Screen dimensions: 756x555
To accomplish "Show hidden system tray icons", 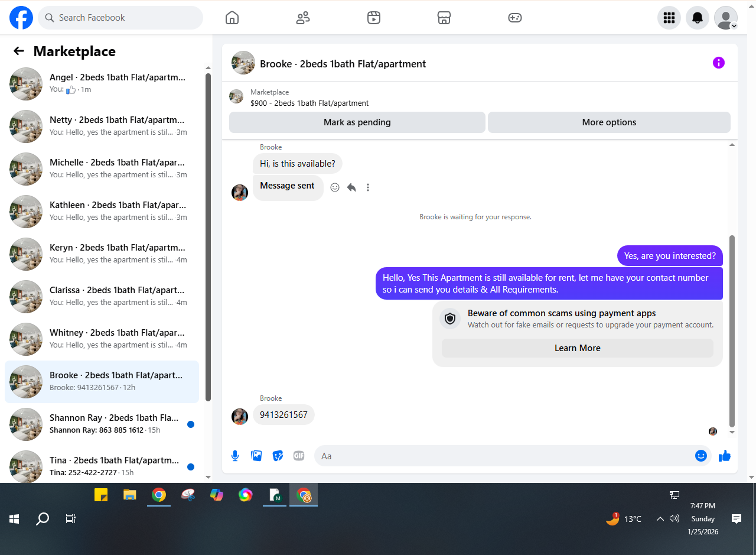I will click(660, 519).
